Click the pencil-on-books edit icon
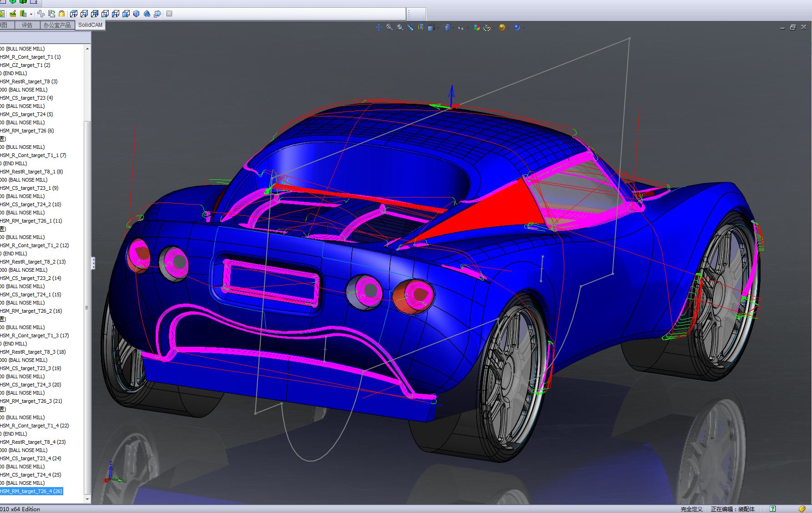The width and height of the screenshot is (812, 513). click(13, 14)
